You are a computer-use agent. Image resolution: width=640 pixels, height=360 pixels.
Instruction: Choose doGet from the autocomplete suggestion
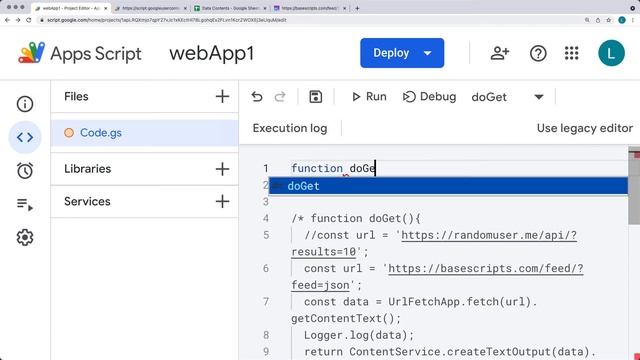click(x=448, y=186)
